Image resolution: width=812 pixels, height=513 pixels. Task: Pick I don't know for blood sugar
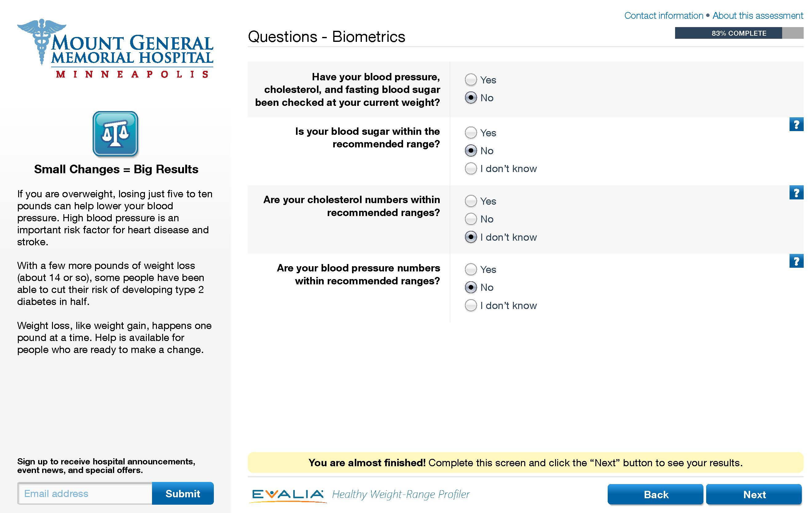tap(471, 168)
